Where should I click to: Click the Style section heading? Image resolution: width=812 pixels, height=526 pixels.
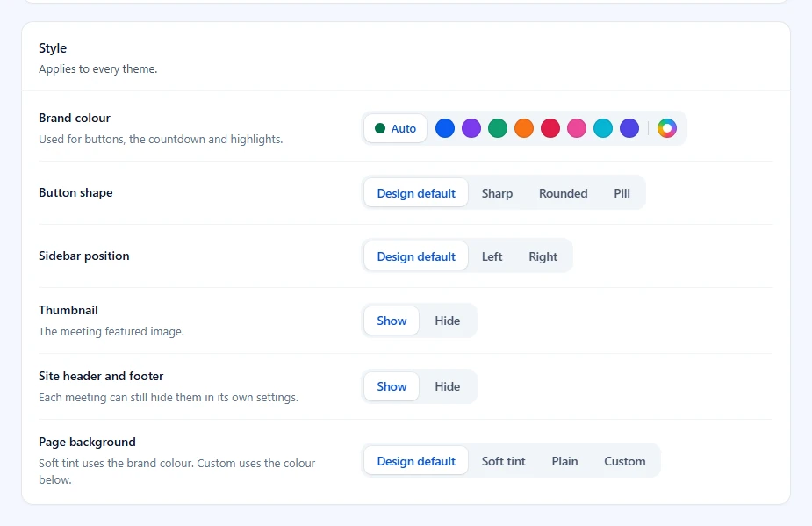(x=53, y=48)
